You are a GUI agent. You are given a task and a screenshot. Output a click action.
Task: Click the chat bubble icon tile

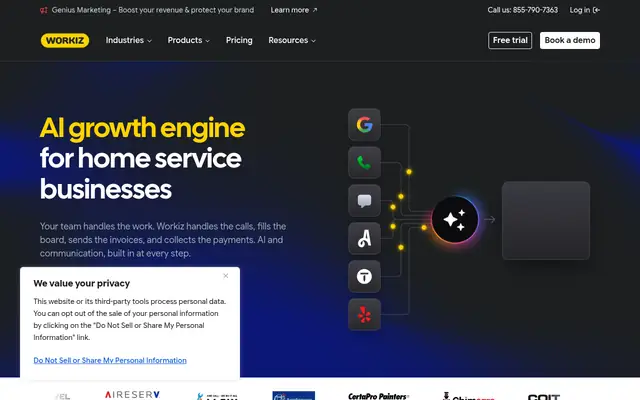364,200
